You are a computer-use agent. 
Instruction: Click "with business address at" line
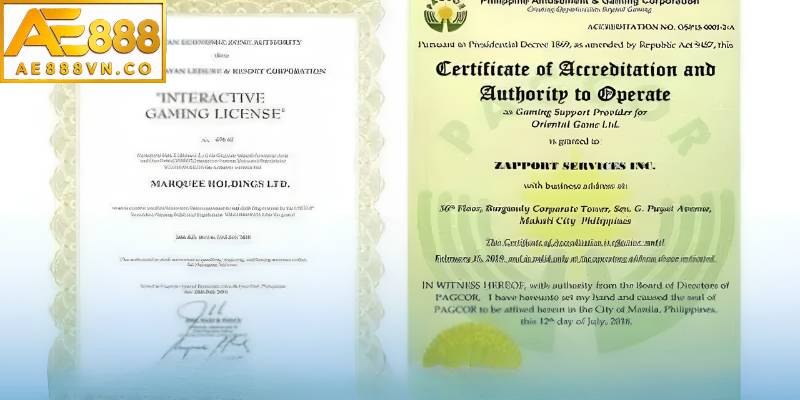click(x=576, y=186)
